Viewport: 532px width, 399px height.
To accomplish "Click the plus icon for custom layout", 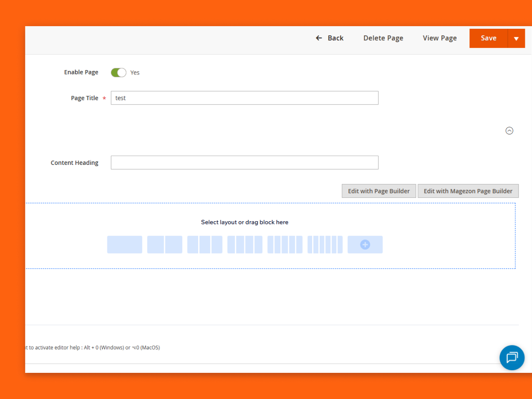I will tap(365, 244).
